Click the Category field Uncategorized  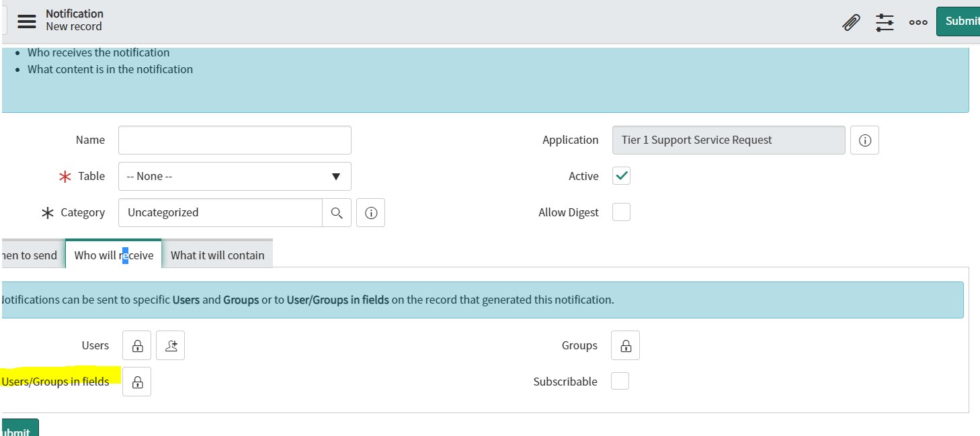tap(220, 212)
